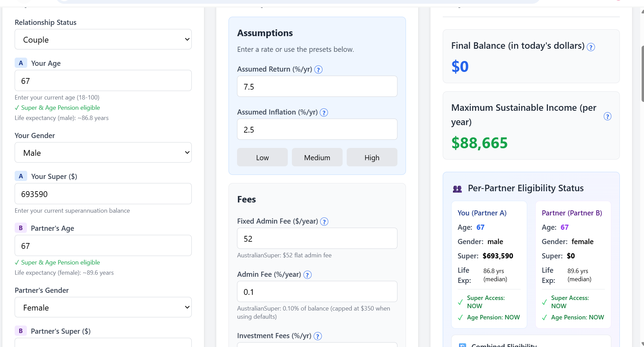644x347 pixels.
Task: Click the page vertical scrollbar
Action: click(642, 74)
